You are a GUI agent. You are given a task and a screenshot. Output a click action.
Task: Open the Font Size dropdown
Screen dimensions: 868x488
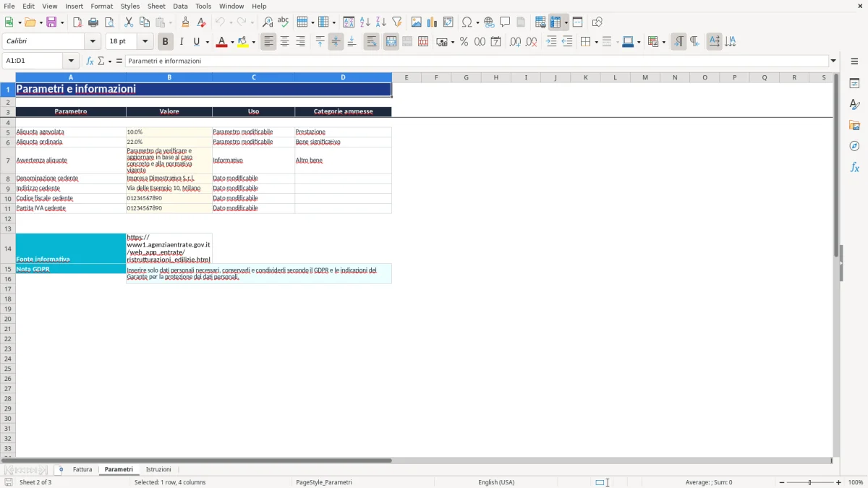(145, 42)
